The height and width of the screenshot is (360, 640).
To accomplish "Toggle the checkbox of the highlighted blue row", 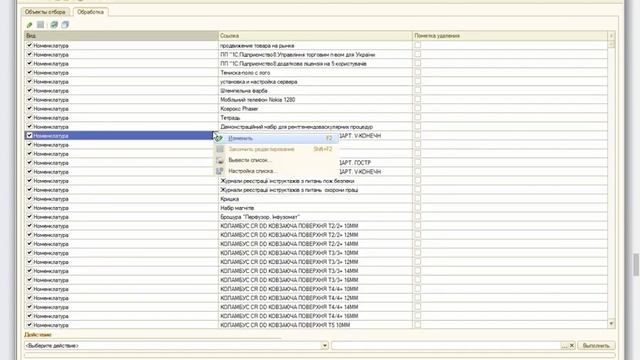I will click(x=29, y=136).
